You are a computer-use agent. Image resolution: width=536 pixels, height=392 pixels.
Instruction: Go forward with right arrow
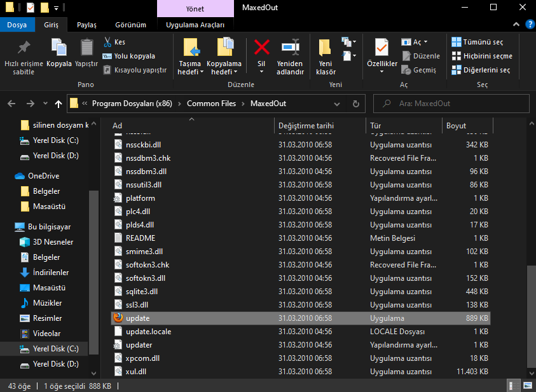coord(31,104)
